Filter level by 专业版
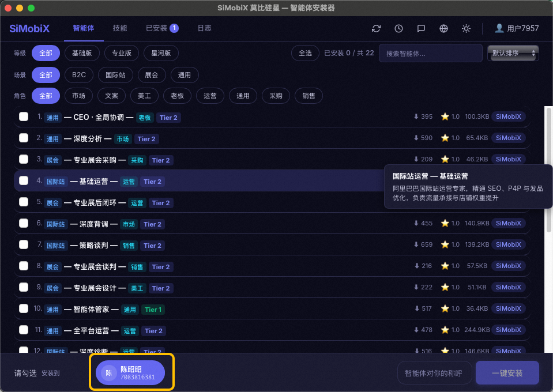Image resolution: width=553 pixels, height=392 pixels. (x=122, y=53)
